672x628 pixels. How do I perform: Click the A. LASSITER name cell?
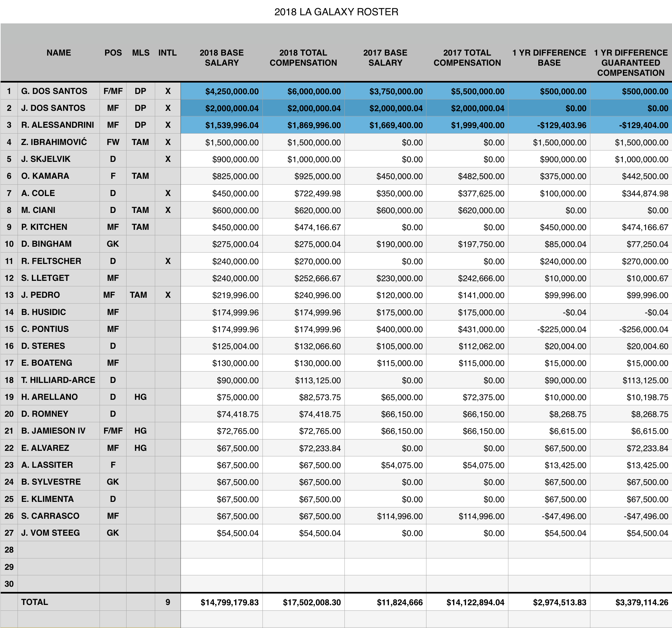(59, 465)
